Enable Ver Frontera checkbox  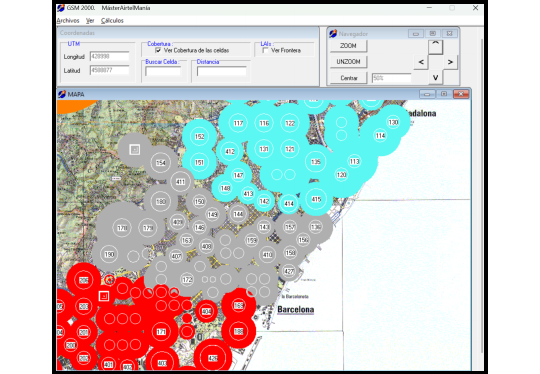[x=265, y=50]
